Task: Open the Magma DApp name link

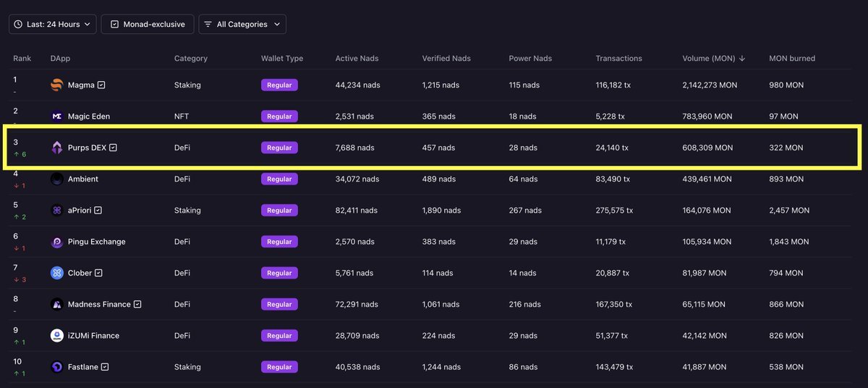Action: point(81,85)
